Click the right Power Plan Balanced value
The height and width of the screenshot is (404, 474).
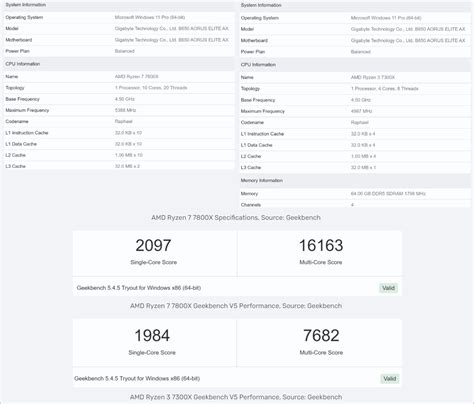(361, 52)
